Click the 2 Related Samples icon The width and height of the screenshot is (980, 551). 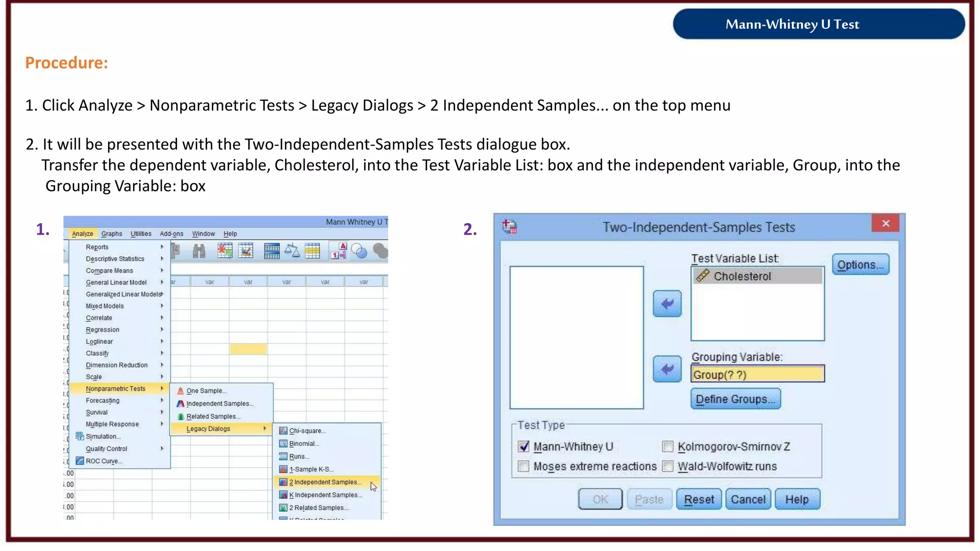283,508
